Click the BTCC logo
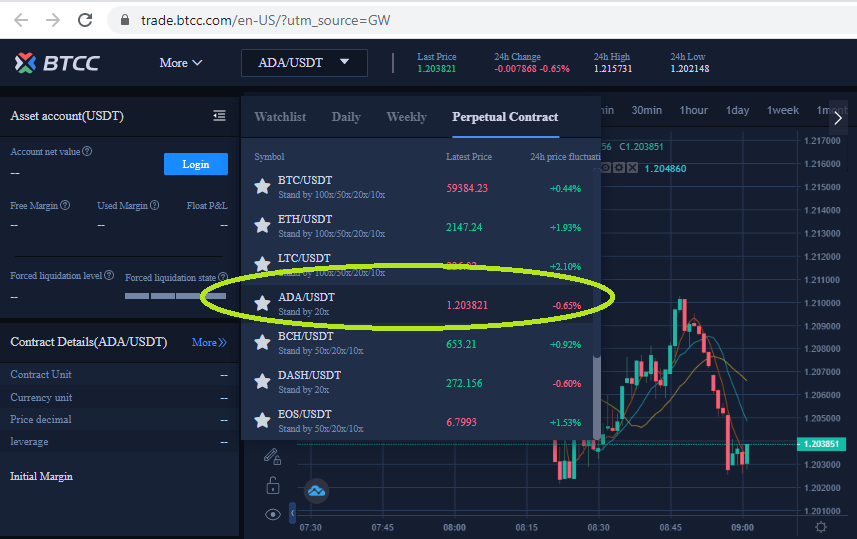 click(56, 63)
